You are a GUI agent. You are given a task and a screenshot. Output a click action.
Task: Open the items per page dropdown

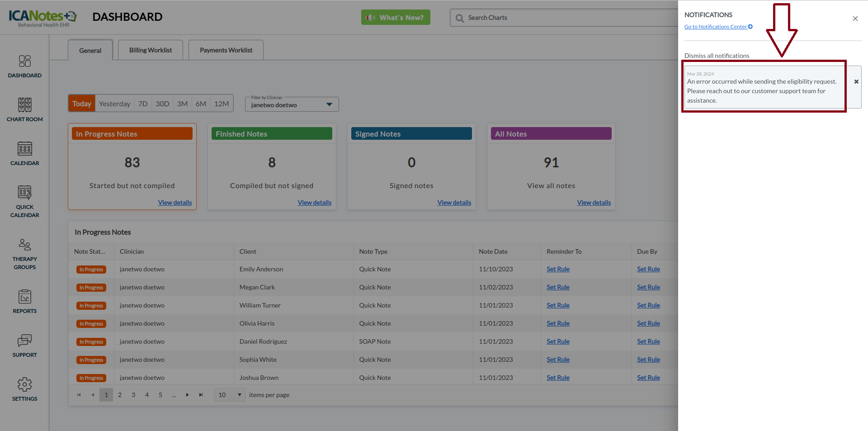pos(230,395)
